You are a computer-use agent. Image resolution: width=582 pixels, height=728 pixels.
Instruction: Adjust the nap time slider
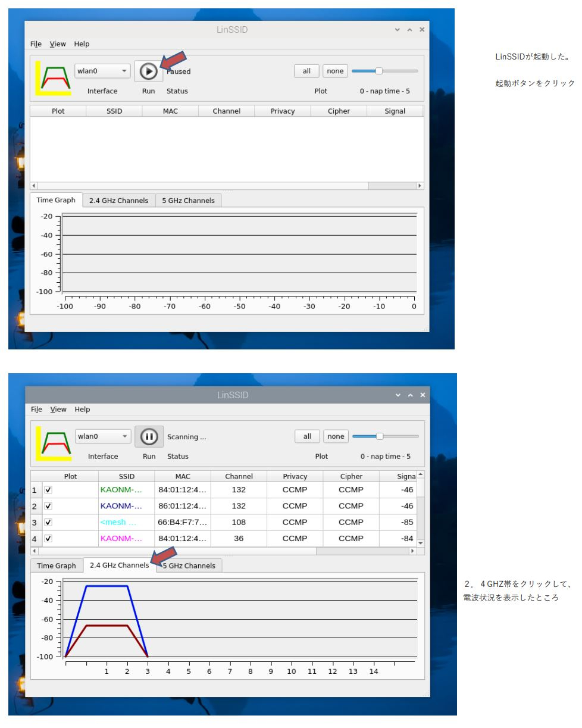378,70
